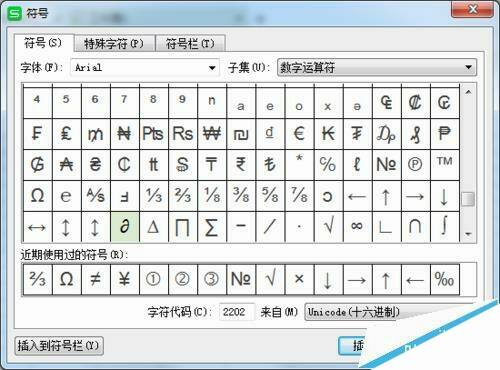Click the symbol grid scrollbar up arrow
This screenshot has height=370, width=500.
pos(468,92)
